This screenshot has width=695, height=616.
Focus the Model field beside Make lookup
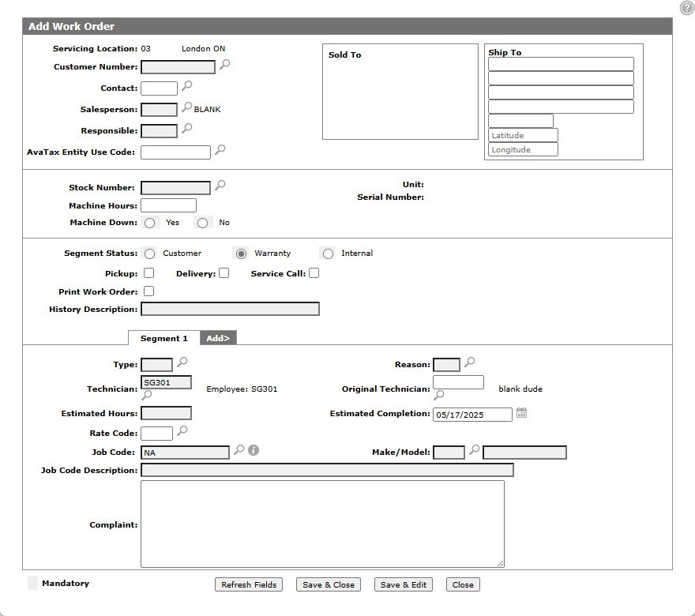click(x=524, y=453)
